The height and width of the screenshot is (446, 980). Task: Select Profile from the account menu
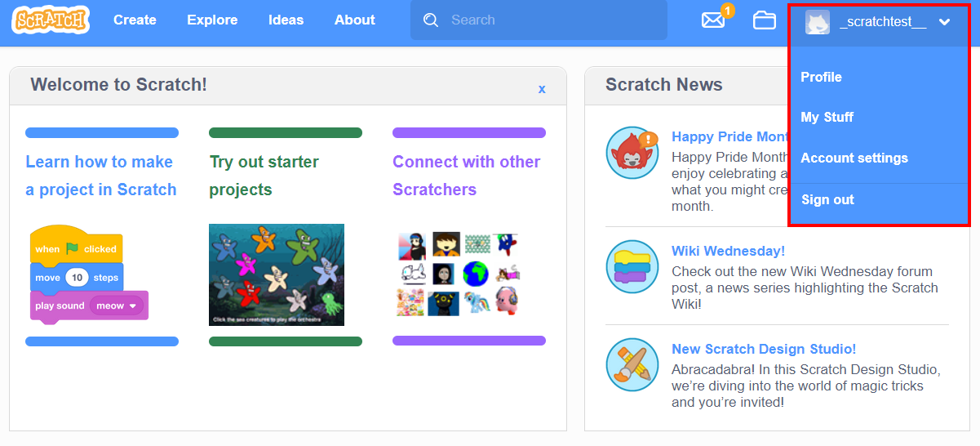click(x=821, y=77)
